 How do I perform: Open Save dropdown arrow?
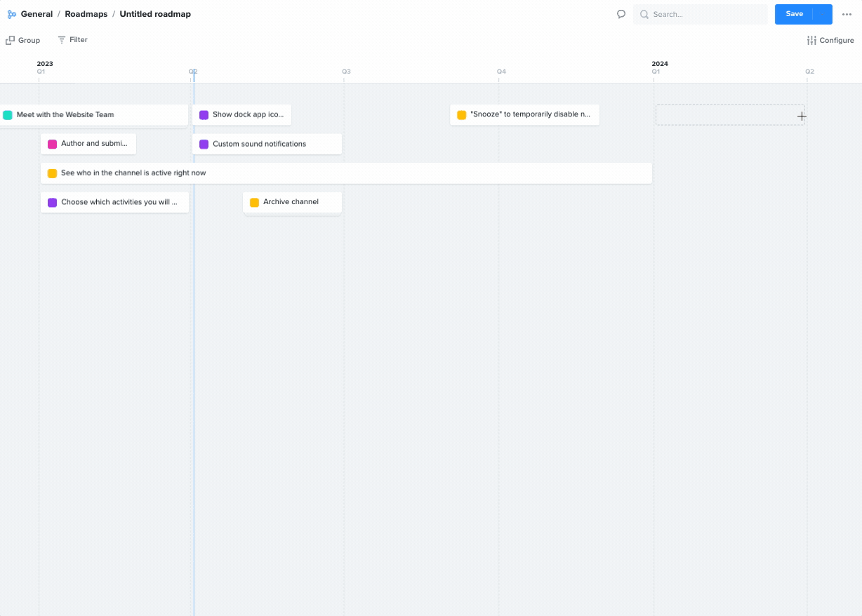pyautogui.click(x=823, y=14)
